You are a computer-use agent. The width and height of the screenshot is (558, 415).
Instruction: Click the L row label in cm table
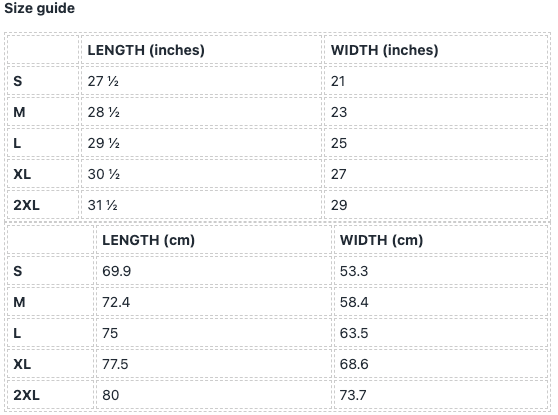[x=17, y=333]
